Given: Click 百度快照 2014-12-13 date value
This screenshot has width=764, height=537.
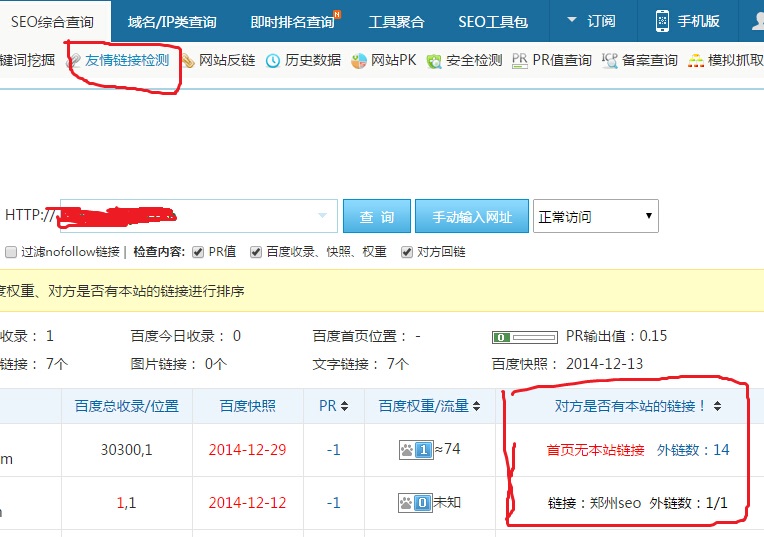Looking at the screenshot, I should (x=604, y=364).
